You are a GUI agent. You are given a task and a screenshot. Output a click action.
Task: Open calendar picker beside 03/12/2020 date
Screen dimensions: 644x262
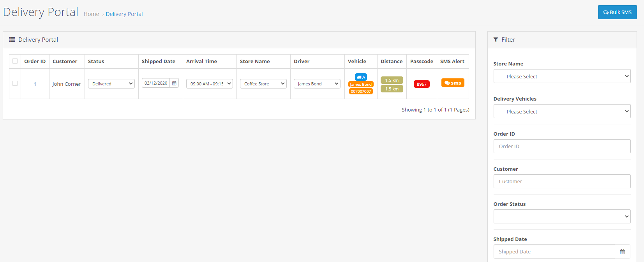point(174,83)
